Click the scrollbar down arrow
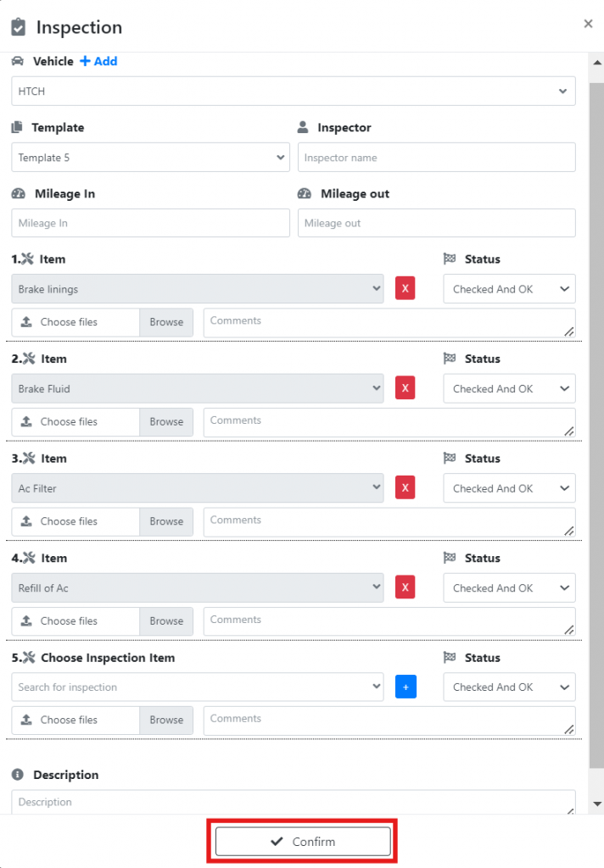 pos(597,804)
